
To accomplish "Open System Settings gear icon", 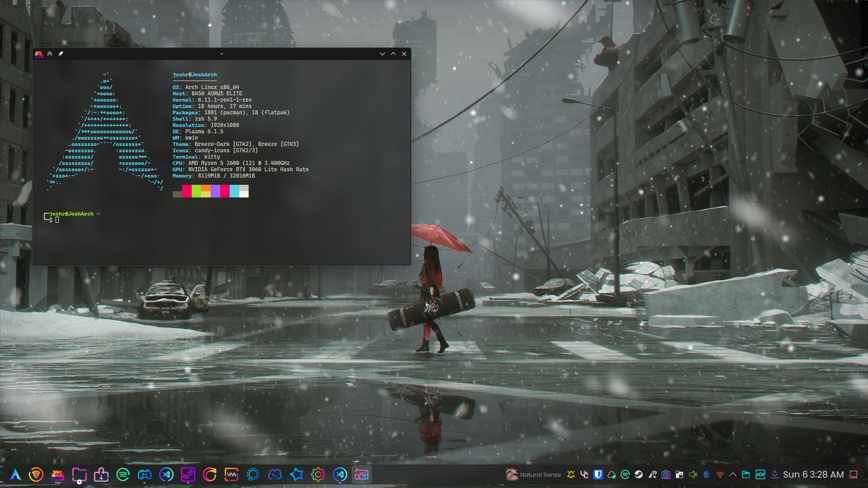I will click(318, 475).
